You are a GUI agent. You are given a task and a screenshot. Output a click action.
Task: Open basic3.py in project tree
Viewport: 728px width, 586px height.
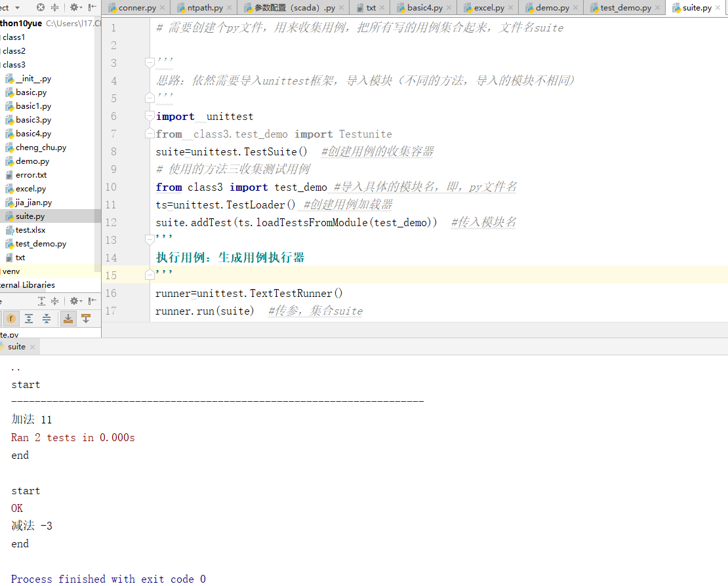[x=28, y=120]
